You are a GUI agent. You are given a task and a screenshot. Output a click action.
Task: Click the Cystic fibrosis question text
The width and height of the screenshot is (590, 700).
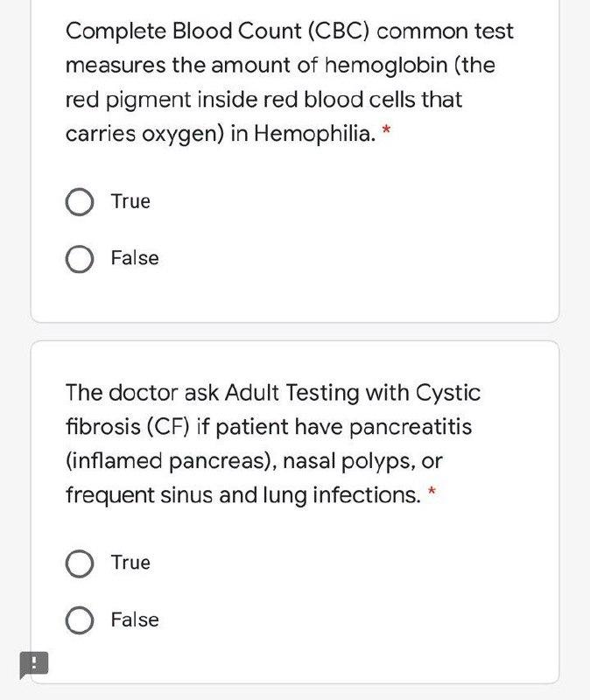coord(289,442)
